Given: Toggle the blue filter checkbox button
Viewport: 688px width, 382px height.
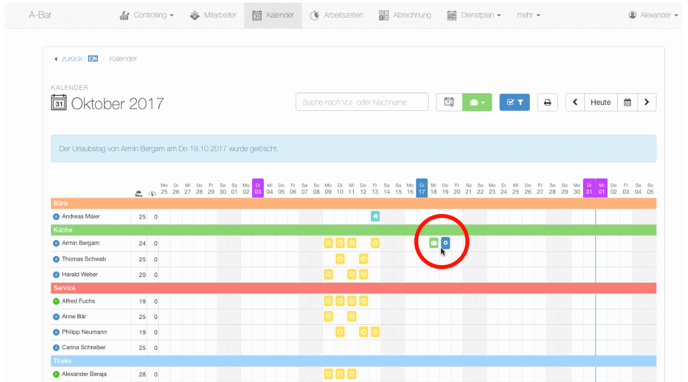Looking at the screenshot, I should tap(515, 102).
